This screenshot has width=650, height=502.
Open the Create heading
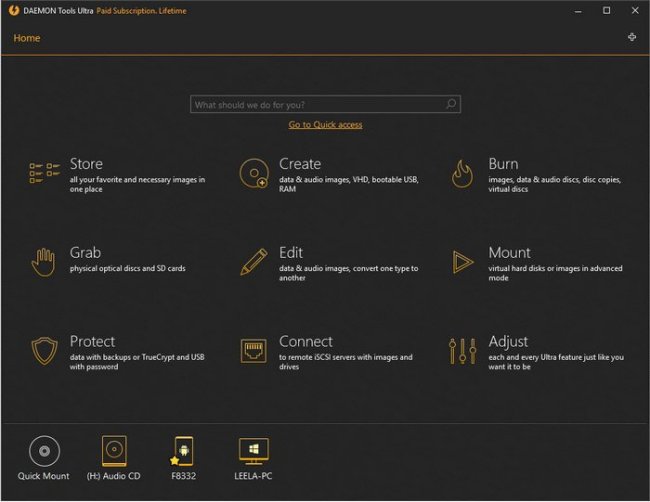point(300,164)
